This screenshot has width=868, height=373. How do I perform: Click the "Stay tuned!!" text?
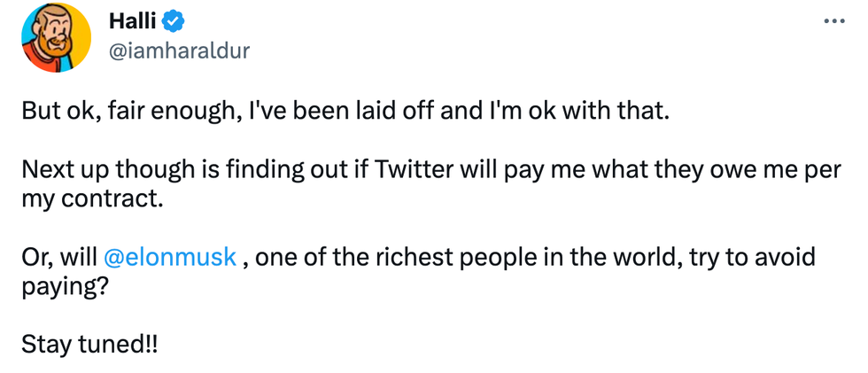pyautogui.click(x=90, y=343)
